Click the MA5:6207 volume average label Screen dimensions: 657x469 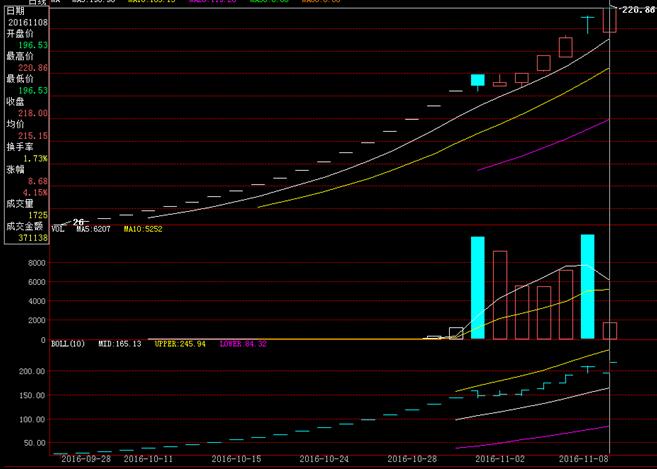pyautogui.click(x=95, y=229)
